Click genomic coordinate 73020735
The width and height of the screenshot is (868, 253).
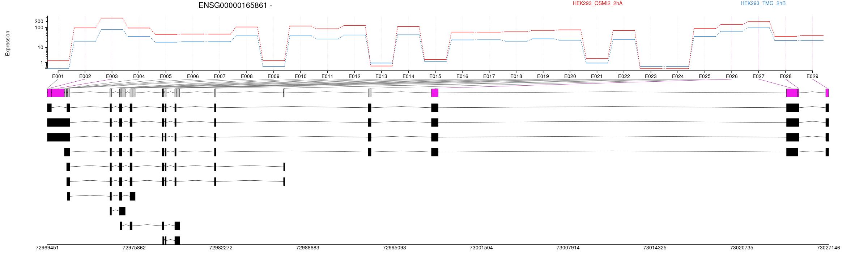pos(742,248)
